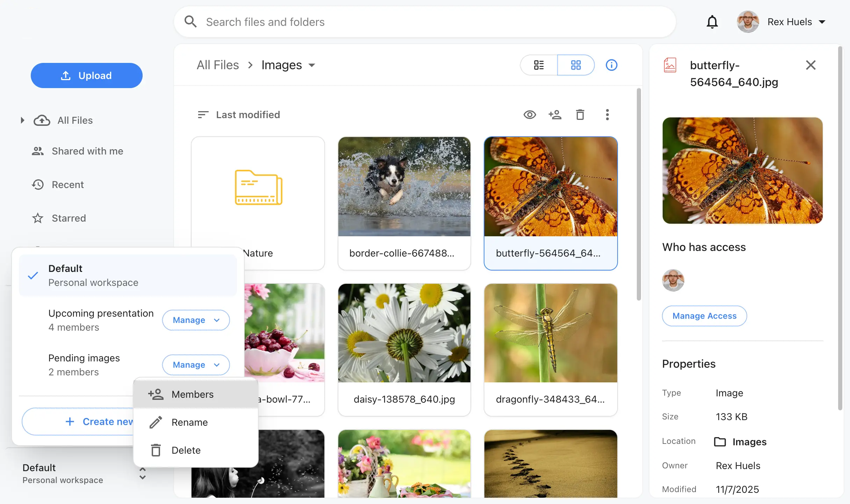Open the Images breadcrumb dropdown

pos(312,65)
